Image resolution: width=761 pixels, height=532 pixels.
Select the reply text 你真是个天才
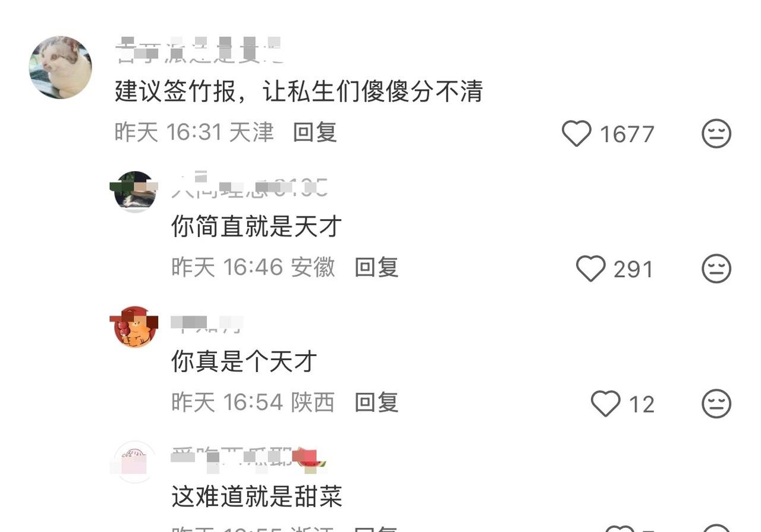tap(244, 361)
